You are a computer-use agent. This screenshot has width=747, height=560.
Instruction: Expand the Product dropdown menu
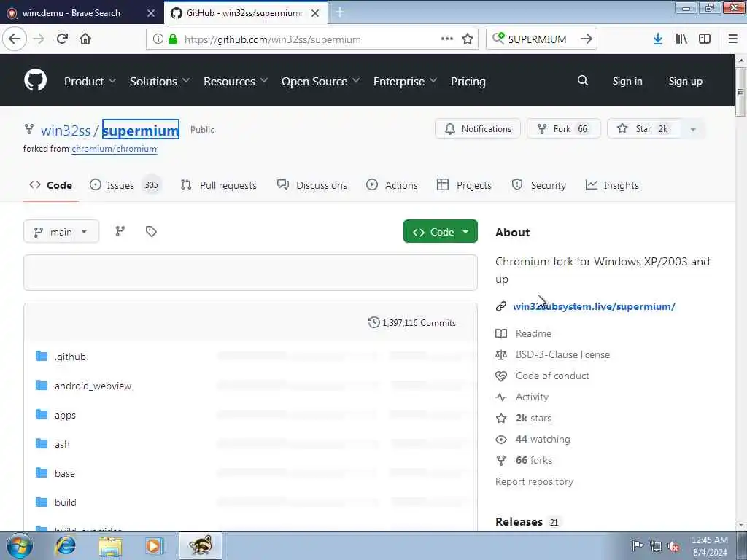click(x=90, y=82)
